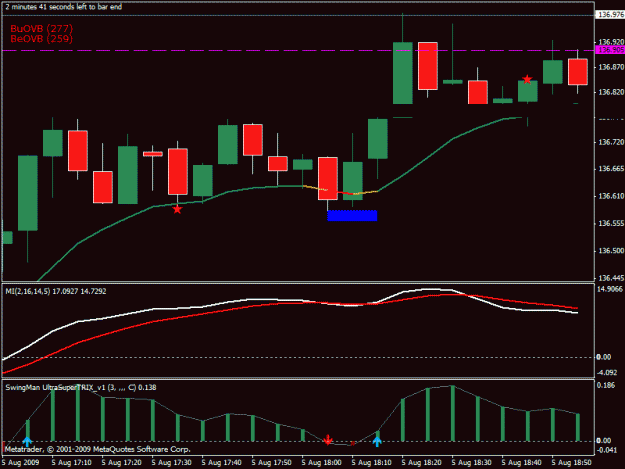The width and height of the screenshot is (625, 469).
Task: Click the 5 Aug 2009 date label
Action: (21, 463)
